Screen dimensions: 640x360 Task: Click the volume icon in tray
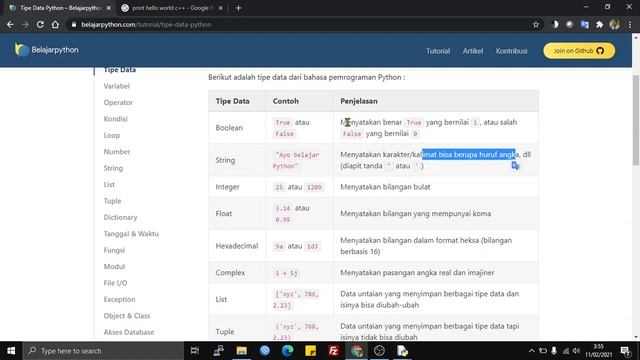(x=576, y=351)
